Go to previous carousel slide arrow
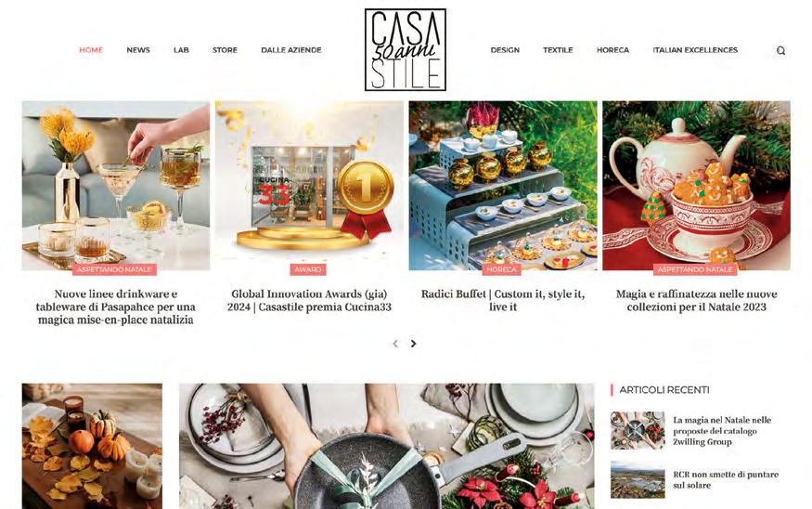 pyautogui.click(x=395, y=344)
